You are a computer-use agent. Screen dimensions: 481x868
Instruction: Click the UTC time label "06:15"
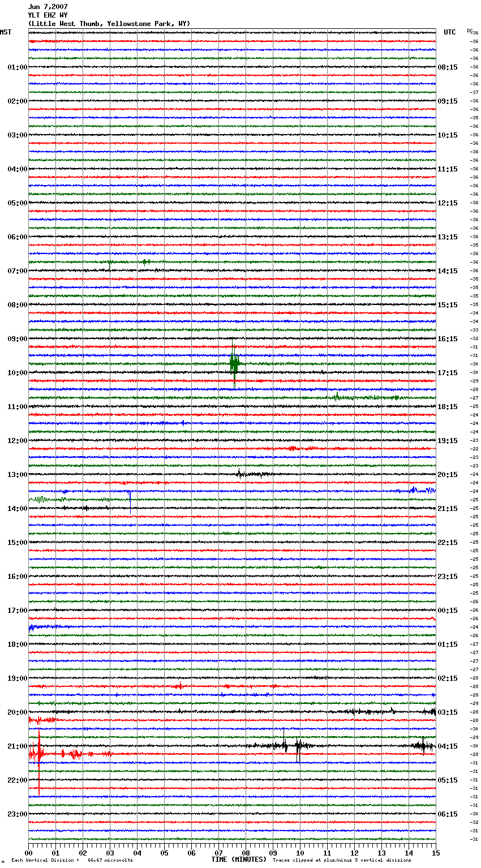[448, 814]
